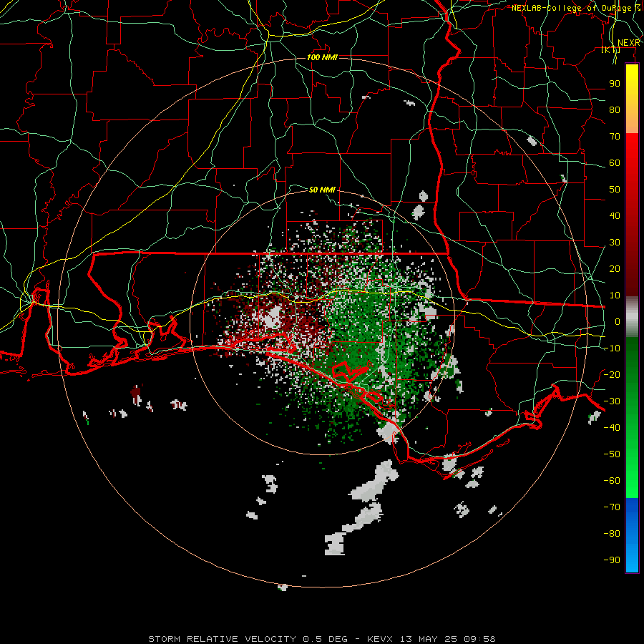The width and height of the screenshot is (644, 644).
Task: Click the blue segment of the color bar
Action: coord(632,535)
